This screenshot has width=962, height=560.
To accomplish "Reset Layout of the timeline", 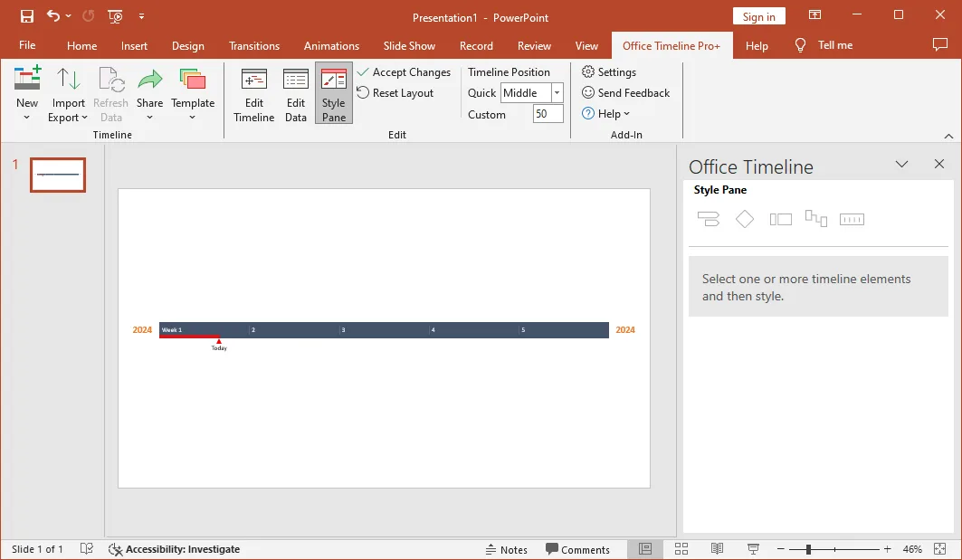I will coord(395,93).
